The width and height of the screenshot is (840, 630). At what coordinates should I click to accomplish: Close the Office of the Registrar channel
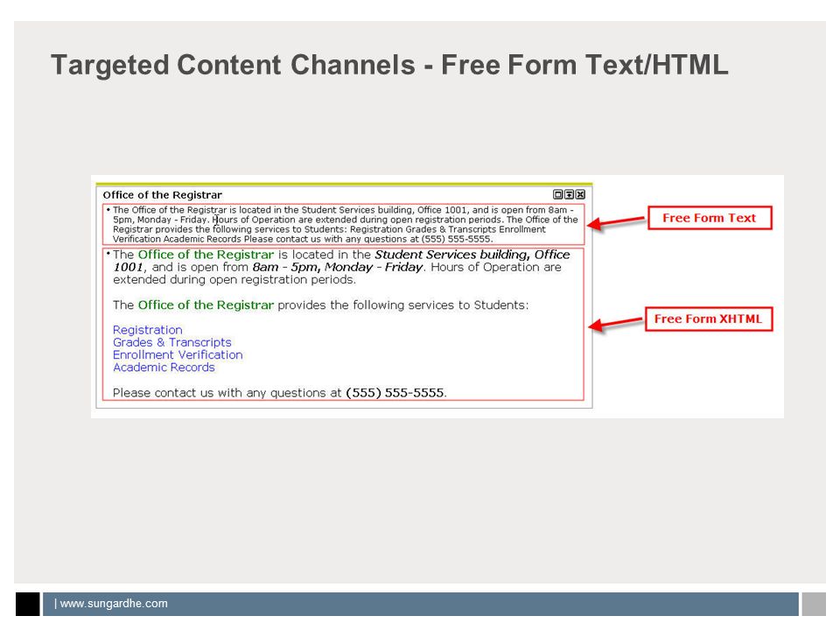580,194
